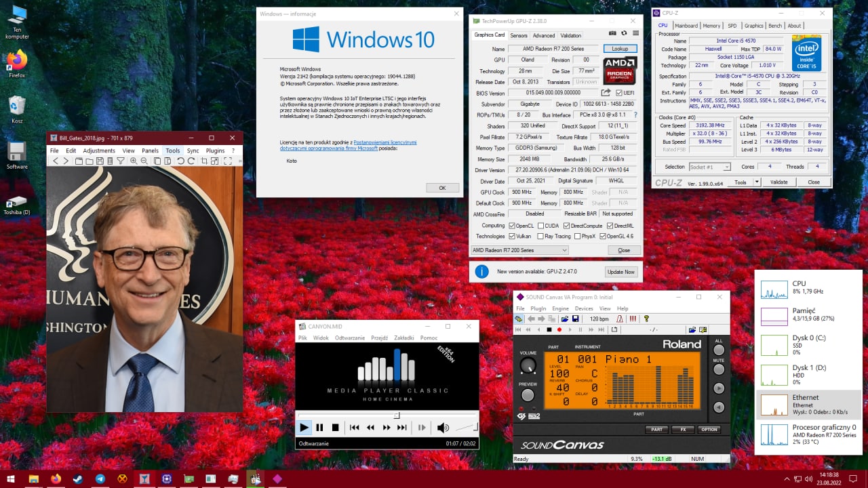Rotate image counter-clockwise in the viewer toolbar

pos(181,161)
